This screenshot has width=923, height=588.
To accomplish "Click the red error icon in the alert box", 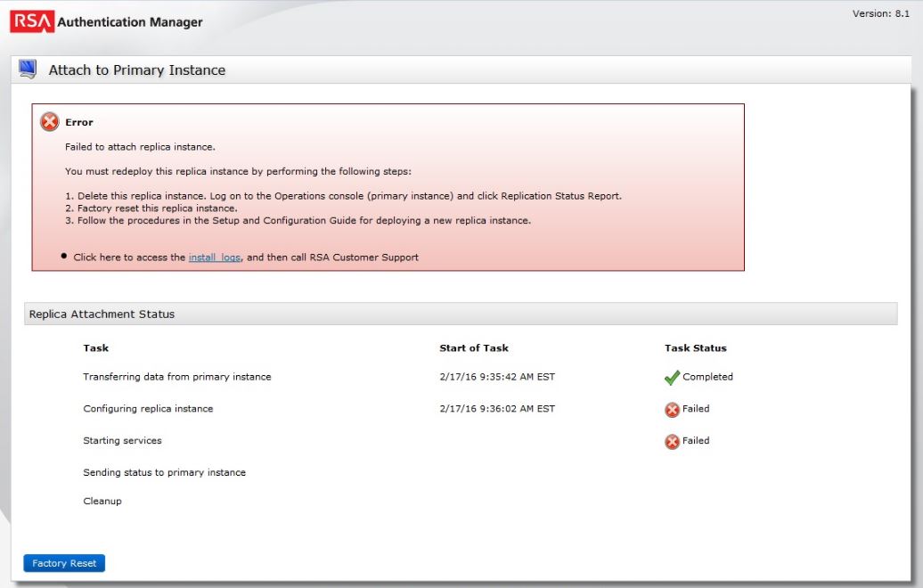I will point(50,122).
